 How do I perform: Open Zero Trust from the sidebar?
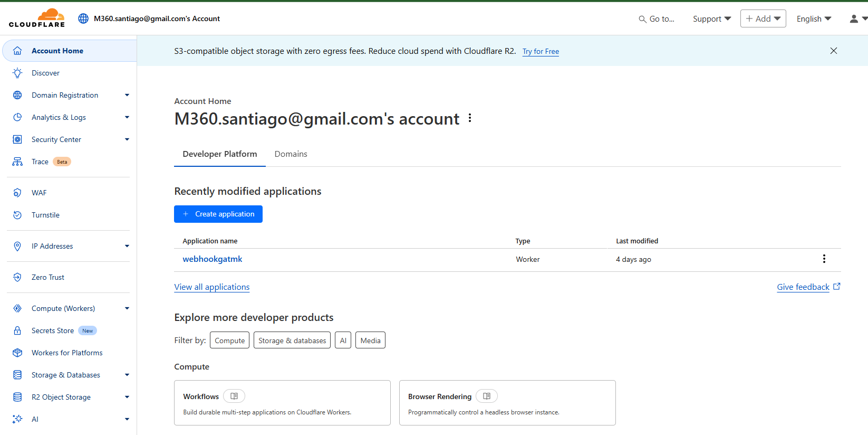click(48, 277)
